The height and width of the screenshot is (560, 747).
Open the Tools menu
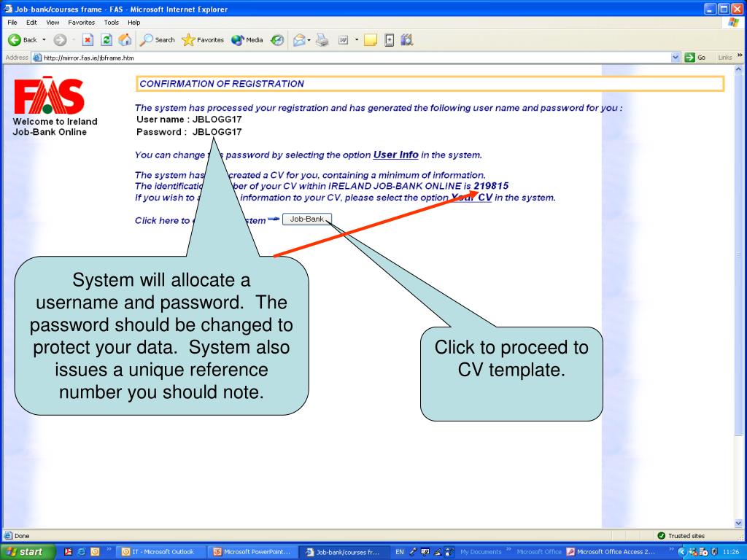112,23
